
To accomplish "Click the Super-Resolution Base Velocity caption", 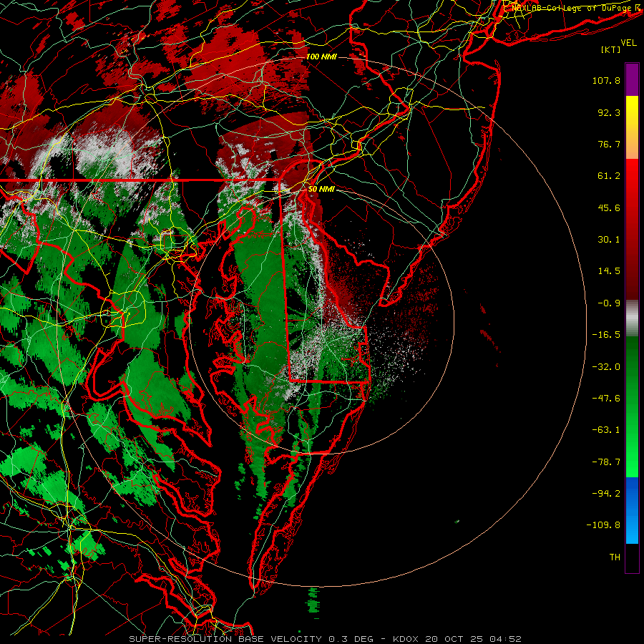I will (x=326, y=639).
